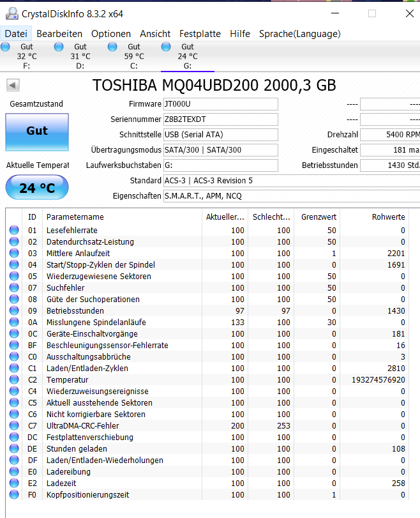Click status icon of Ladereibung row
The image size is (420, 518).
coord(14,471)
